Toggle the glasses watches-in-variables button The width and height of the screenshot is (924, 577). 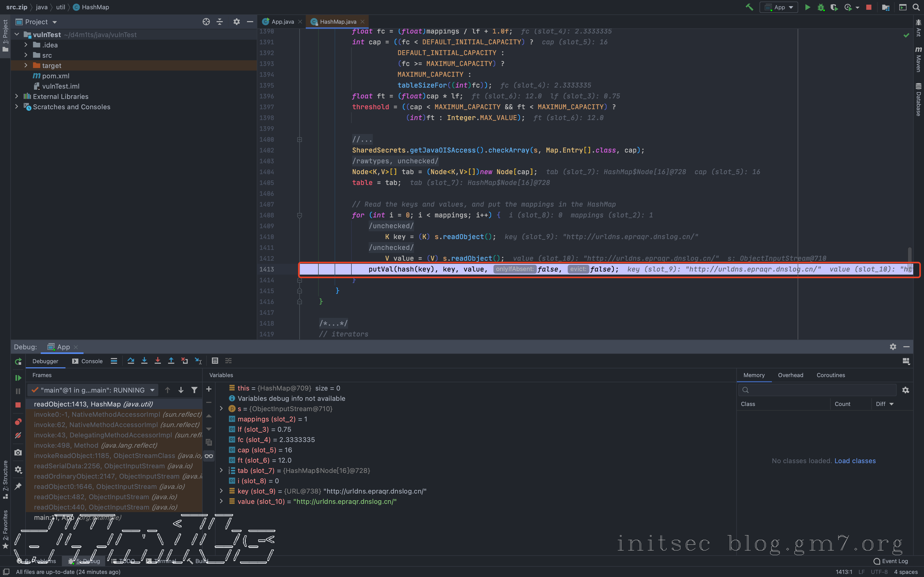click(209, 456)
